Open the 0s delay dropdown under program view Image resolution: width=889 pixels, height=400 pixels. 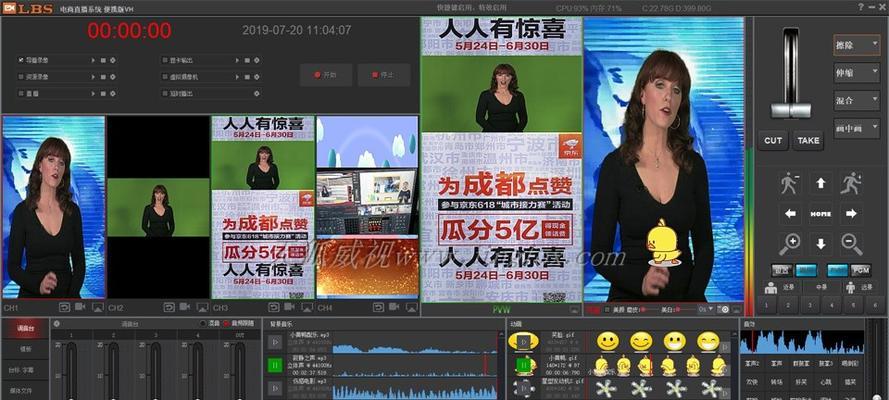click(x=706, y=310)
